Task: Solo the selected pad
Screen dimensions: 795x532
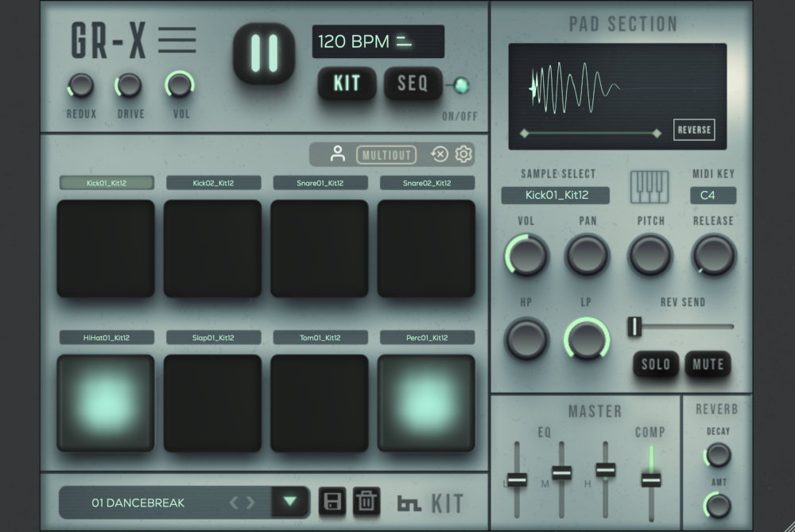Action: 655,364
